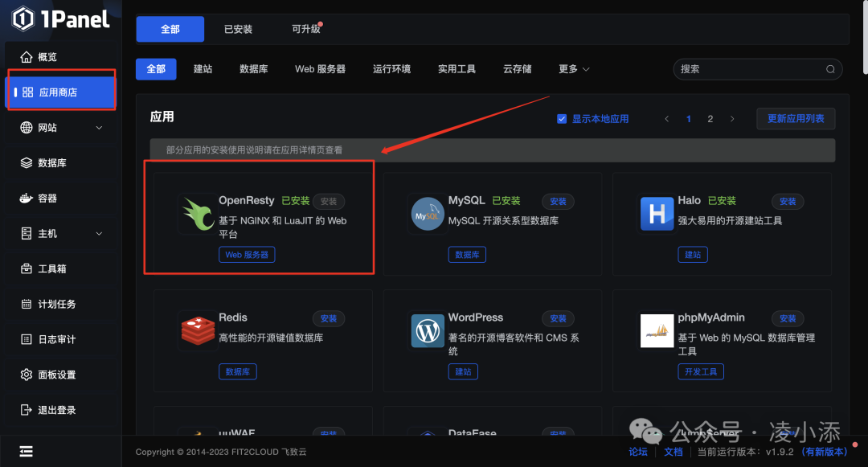
Task: Open the 数据库 layers icon in the sidebar
Action: 26,162
